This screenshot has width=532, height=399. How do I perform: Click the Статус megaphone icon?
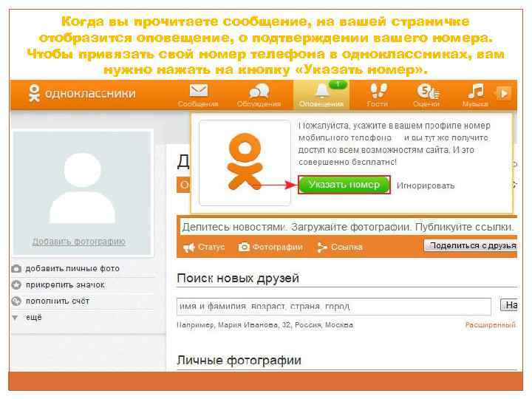[x=188, y=248]
